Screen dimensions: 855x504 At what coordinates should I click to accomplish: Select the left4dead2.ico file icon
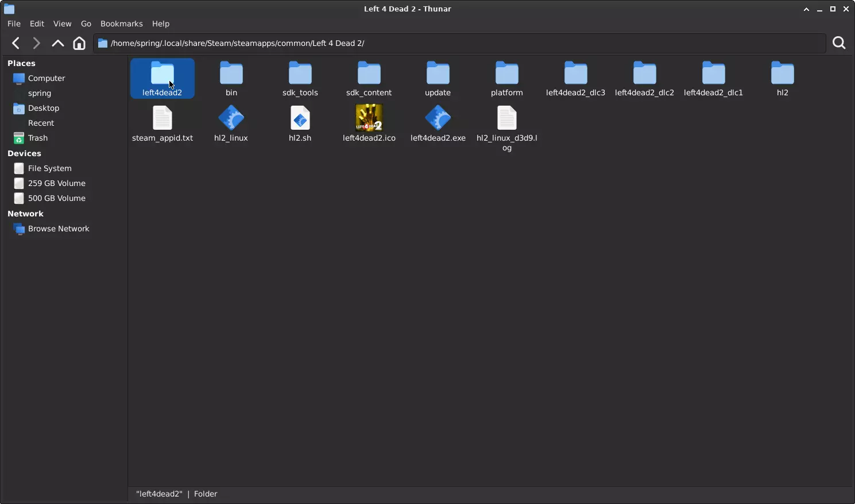369,119
